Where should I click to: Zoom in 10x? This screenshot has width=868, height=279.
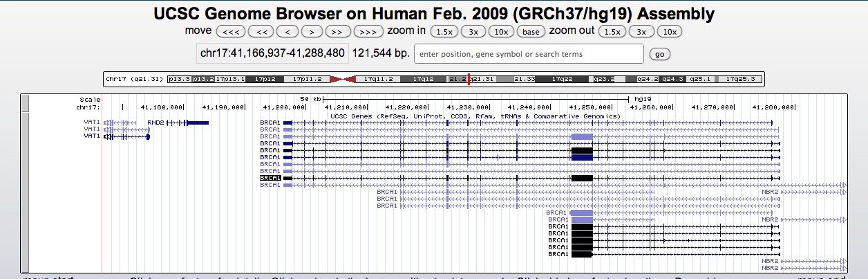[501, 32]
